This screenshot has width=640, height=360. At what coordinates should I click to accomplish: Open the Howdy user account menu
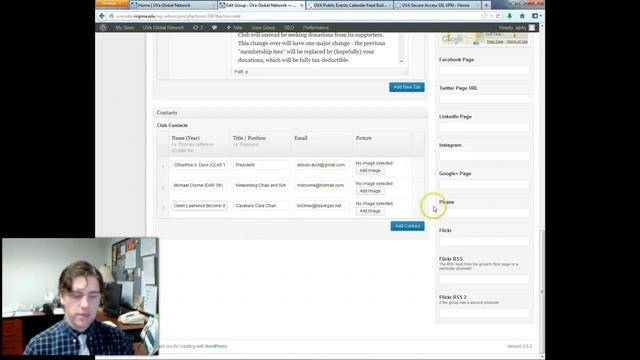[x=517, y=28]
